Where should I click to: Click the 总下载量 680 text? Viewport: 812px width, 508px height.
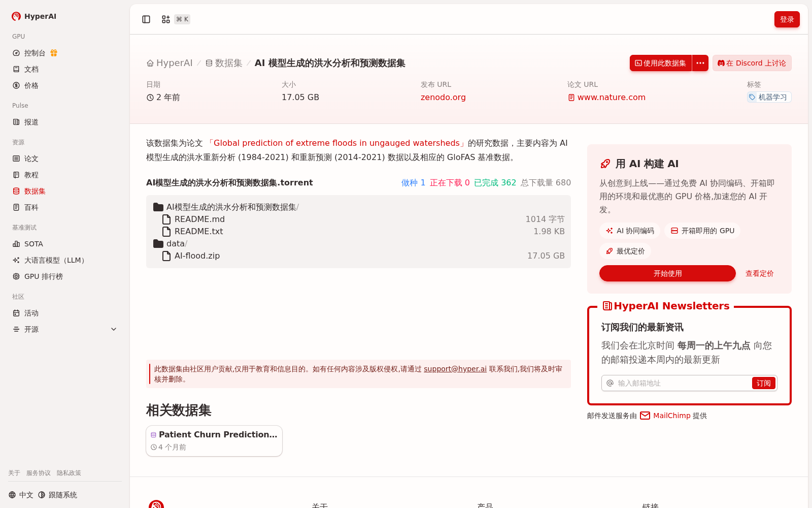[x=546, y=182]
